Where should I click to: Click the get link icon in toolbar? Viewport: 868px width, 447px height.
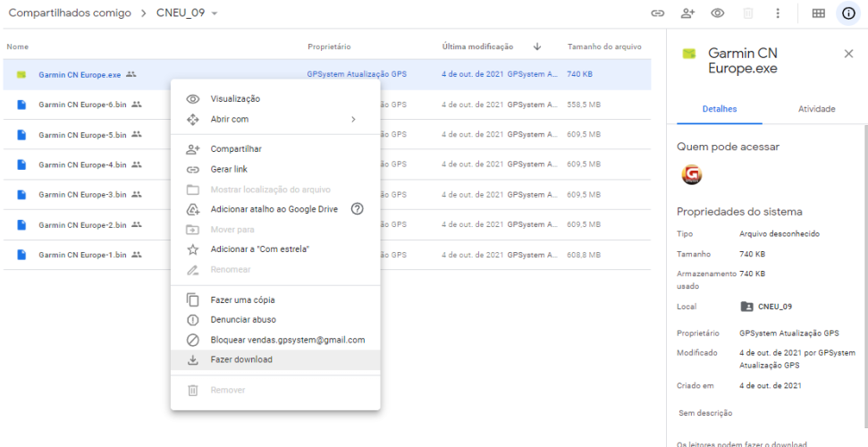[x=657, y=13]
